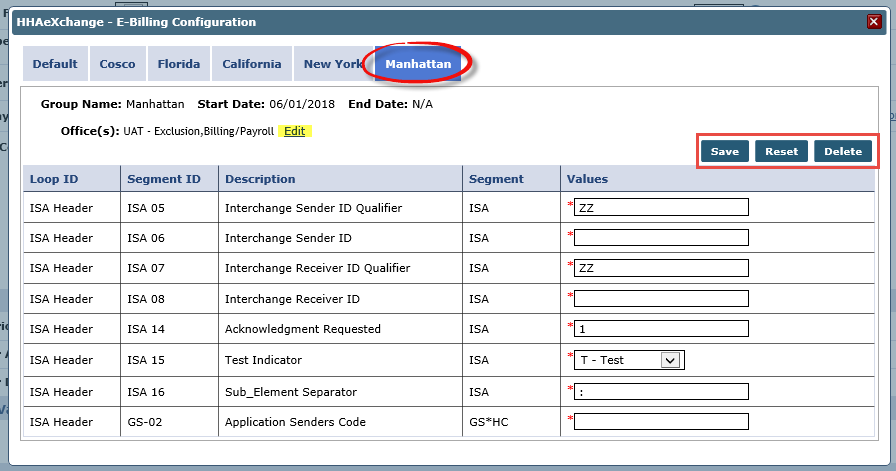Screen dimensions: 896x471
Task: Select the Interchange Receiver ID input box
Action: click(x=661, y=299)
